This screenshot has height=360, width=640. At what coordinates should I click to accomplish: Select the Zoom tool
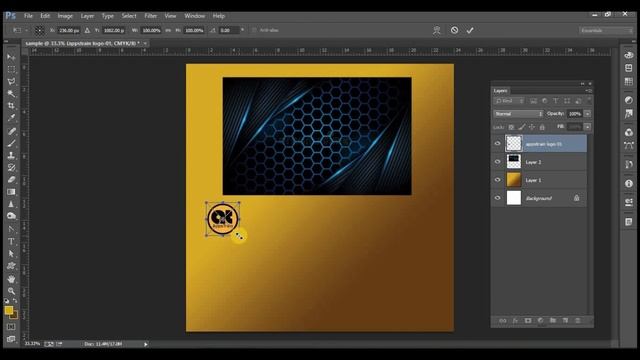click(x=11, y=291)
